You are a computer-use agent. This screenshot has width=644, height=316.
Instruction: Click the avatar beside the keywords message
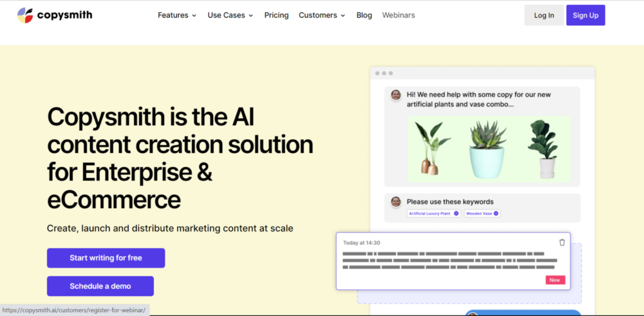(x=396, y=202)
